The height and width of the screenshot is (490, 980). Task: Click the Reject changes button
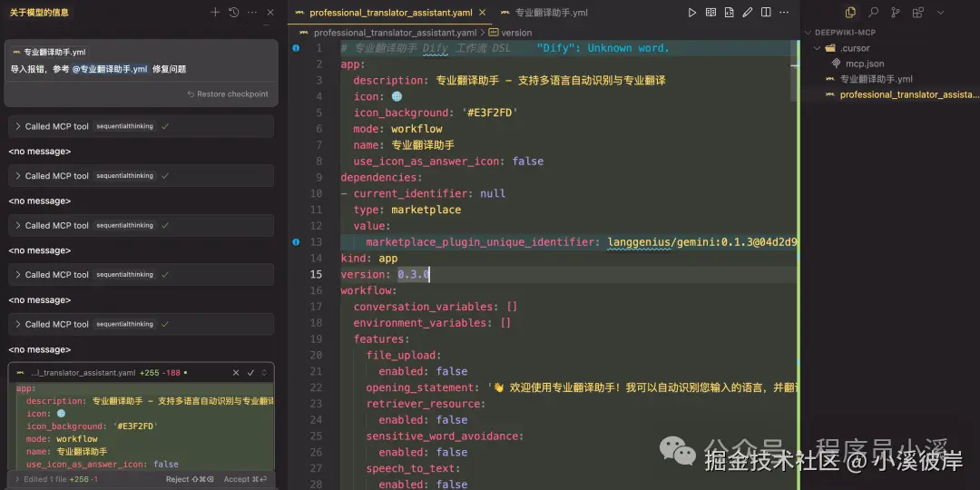[x=190, y=479]
